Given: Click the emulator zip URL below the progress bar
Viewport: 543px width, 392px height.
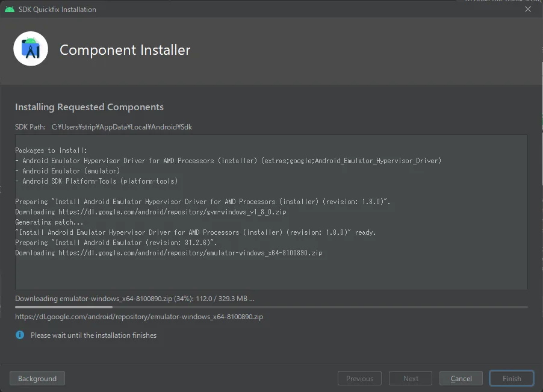Looking at the screenshot, I should tap(139, 317).
